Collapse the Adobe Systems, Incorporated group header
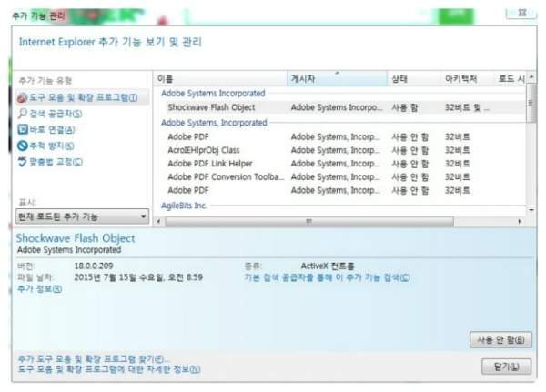Viewport: 546px width, 392px height. [214, 123]
